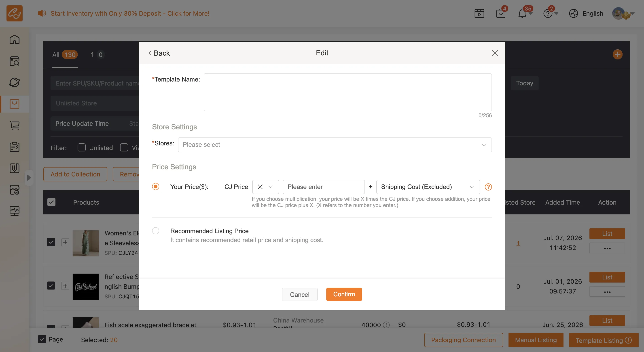644x352 pixels.
Task: Click the orange plus add icon
Action: pos(617,54)
